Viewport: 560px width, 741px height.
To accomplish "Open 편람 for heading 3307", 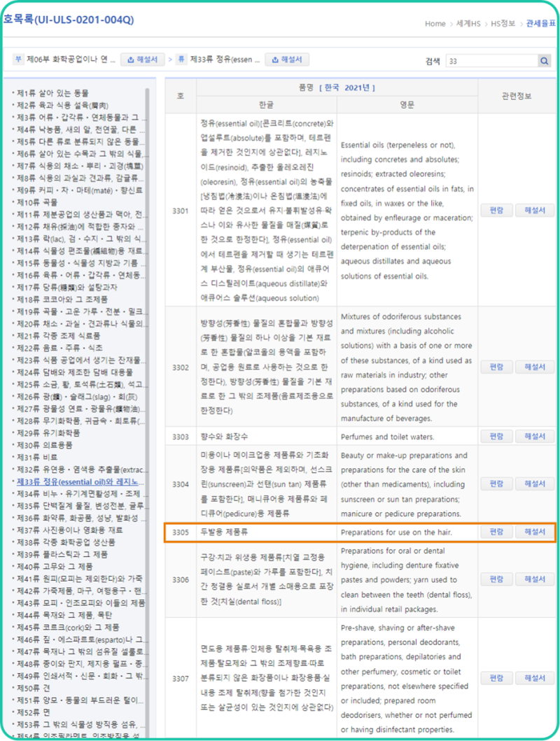I will [497, 678].
